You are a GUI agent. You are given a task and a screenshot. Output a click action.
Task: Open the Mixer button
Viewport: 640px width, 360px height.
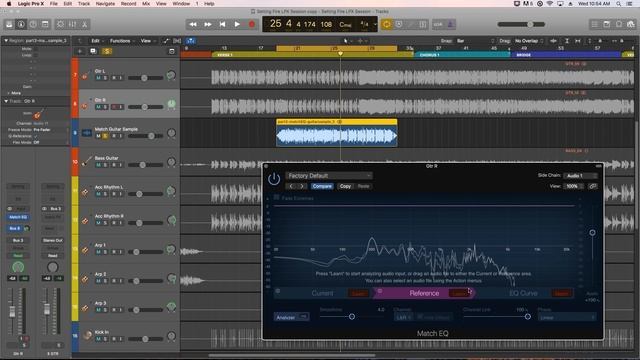point(72,24)
